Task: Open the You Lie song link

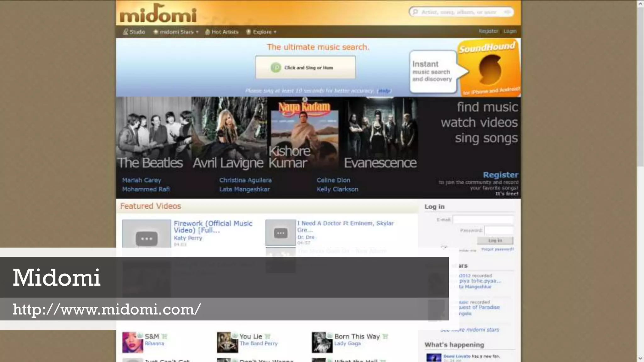Action: 251,336
